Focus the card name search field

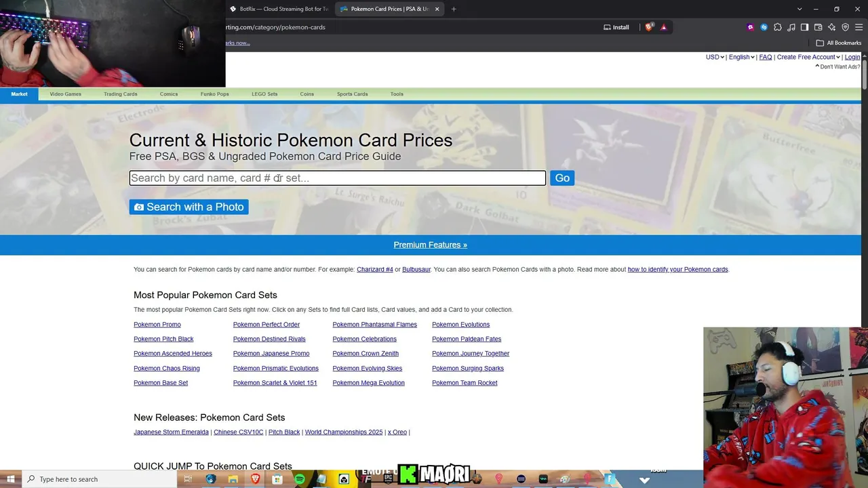pyautogui.click(x=338, y=178)
